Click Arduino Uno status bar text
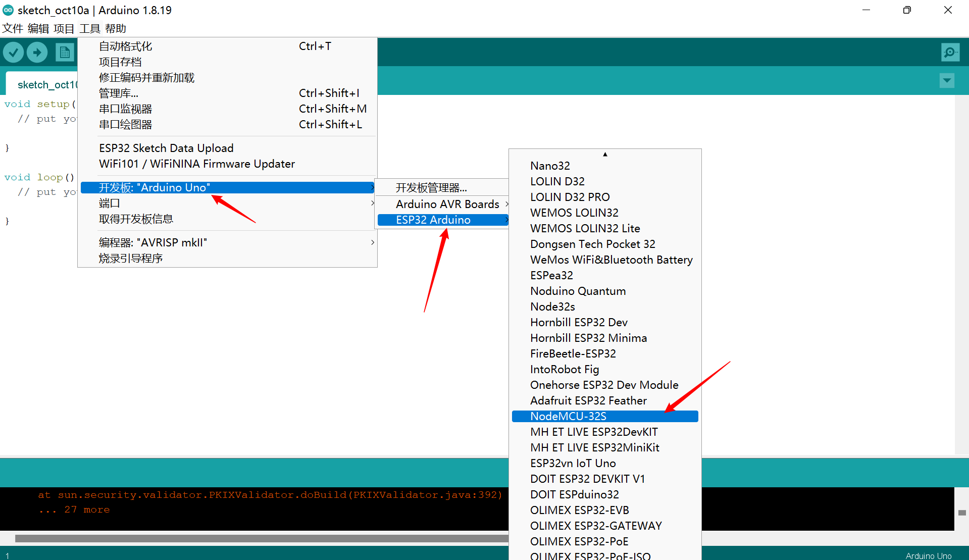 click(x=928, y=555)
